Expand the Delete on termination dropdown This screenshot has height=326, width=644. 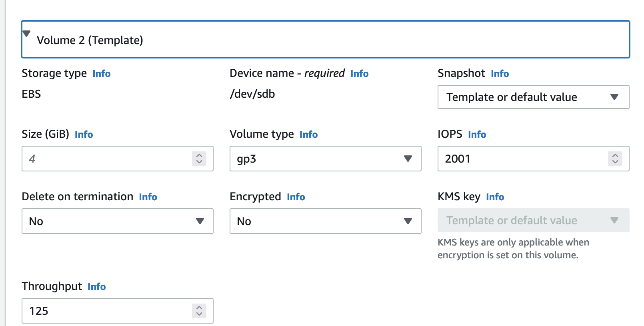(x=117, y=221)
